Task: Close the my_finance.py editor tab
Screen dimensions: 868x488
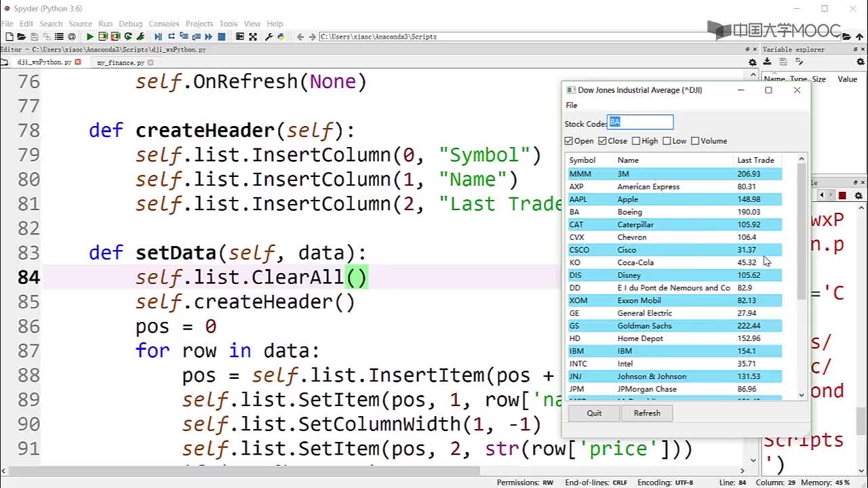Action: (151, 62)
